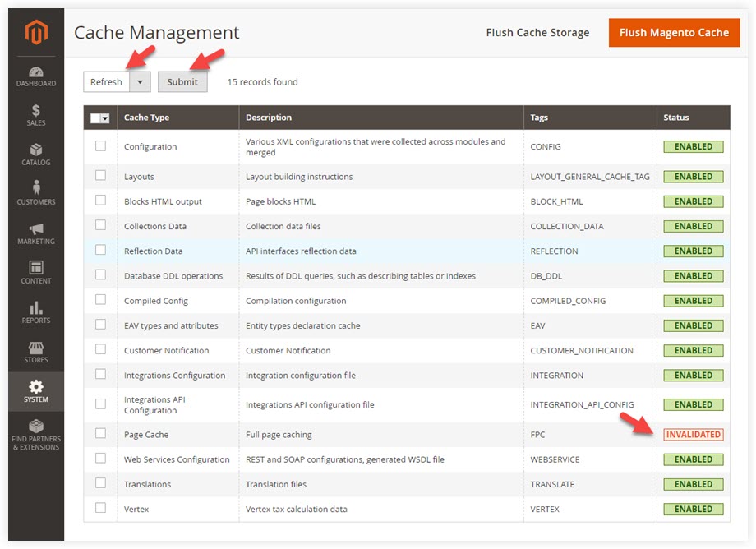Click the 'Compilation configuration' description

(296, 302)
